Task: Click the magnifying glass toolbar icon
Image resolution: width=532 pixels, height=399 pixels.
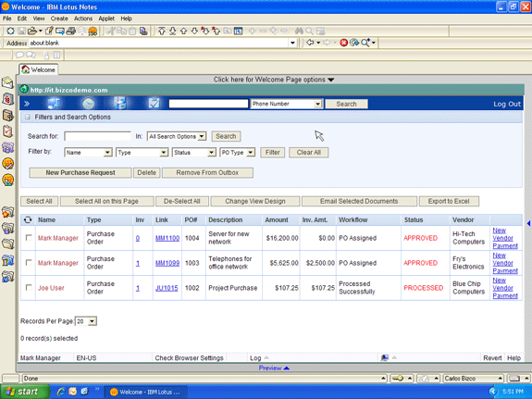Action: [x=309, y=31]
